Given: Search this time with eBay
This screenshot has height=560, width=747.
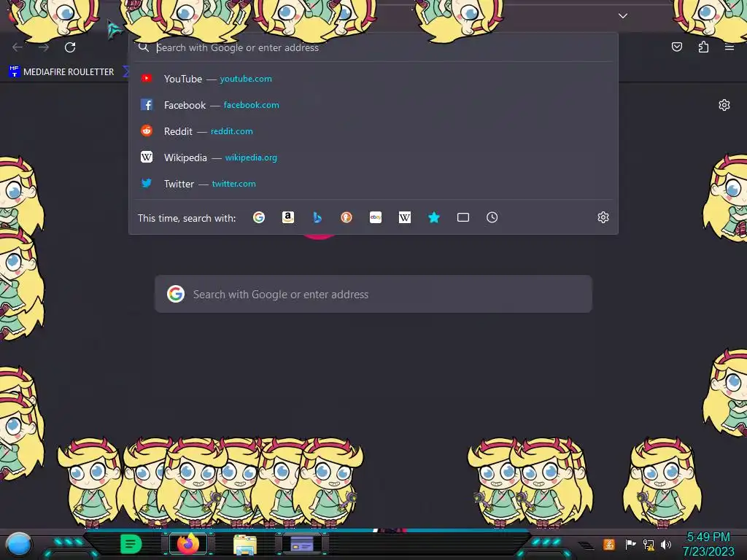Looking at the screenshot, I should (376, 217).
